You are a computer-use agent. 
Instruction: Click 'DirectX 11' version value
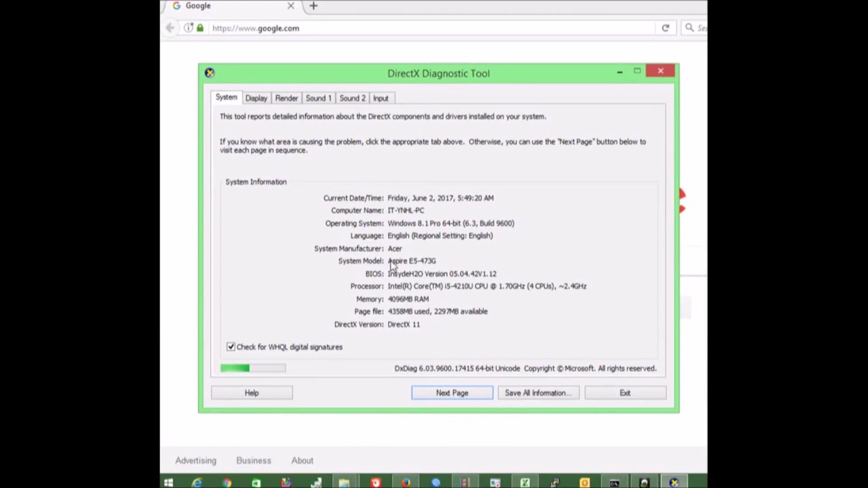click(403, 325)
